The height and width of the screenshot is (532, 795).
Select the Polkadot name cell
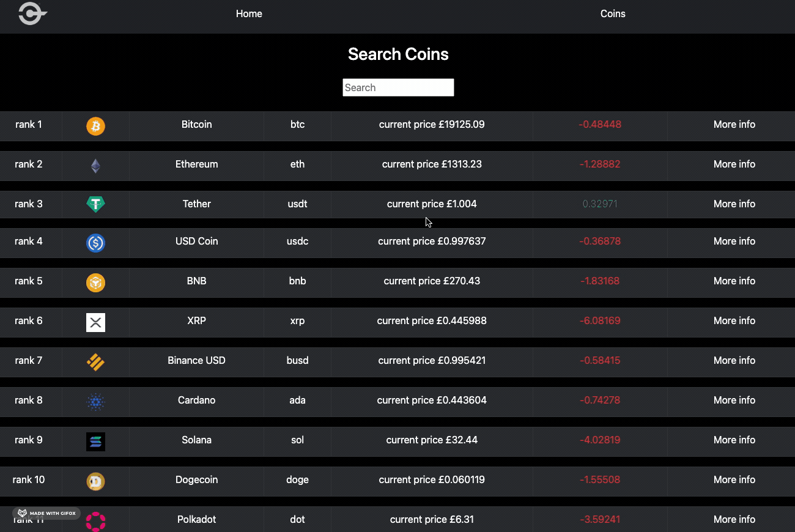(197, 519)
